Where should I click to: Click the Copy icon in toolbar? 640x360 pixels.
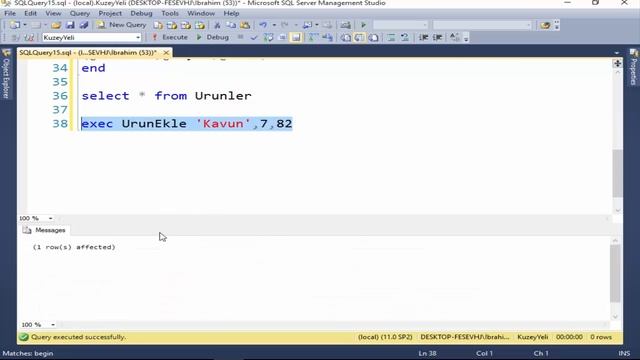tap(231, 25)
